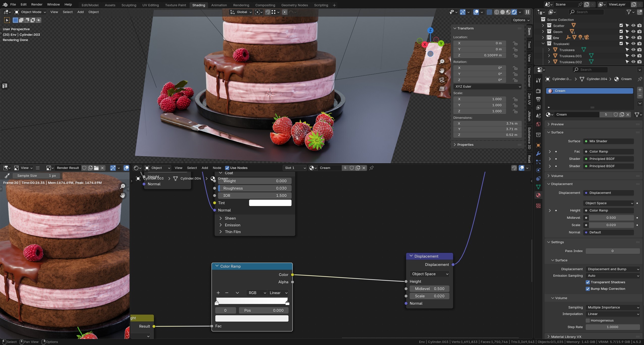Switch viewport to wireframe shading mode
The image size is (644, 345).
pos(496,12)
